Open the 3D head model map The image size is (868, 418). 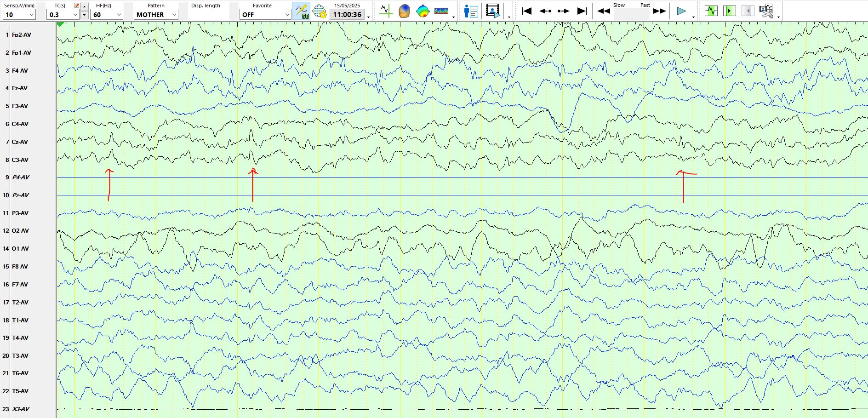click(404, 11)
